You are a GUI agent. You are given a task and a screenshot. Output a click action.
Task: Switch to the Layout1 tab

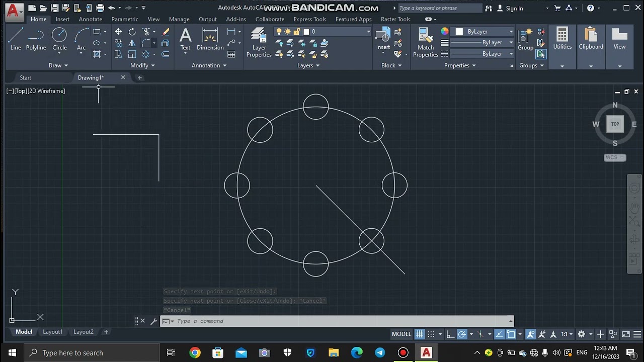point(53,332)
